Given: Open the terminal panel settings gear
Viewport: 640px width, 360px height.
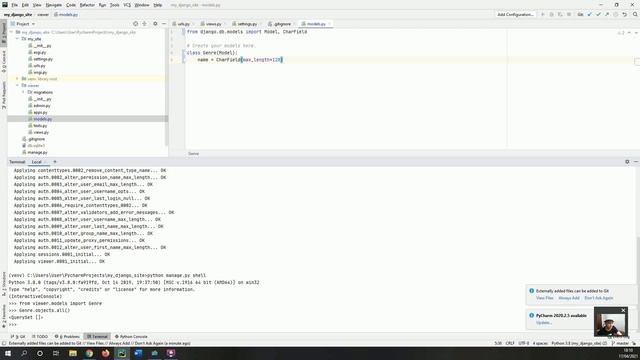Looking at the screenshot, I should click(x=627, y=162).
